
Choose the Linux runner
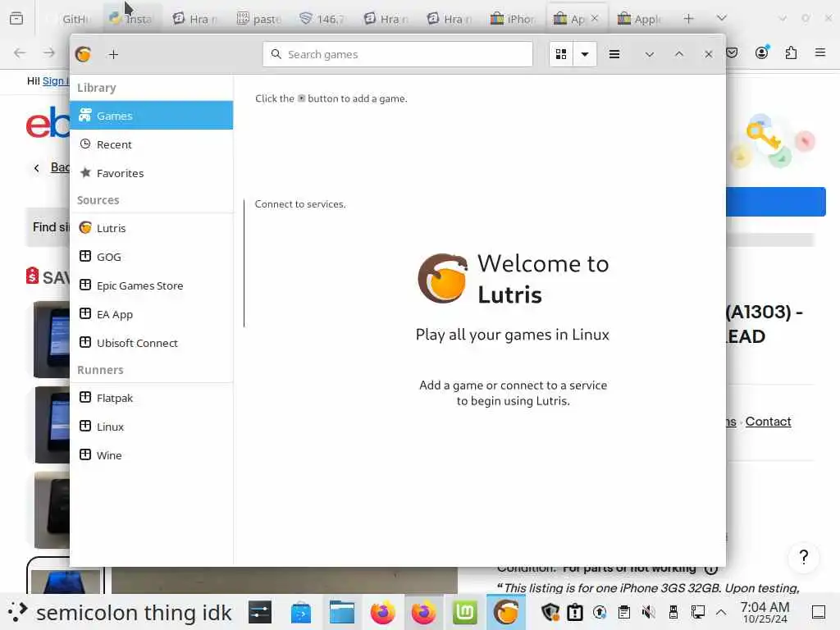(x=151, y=427)
